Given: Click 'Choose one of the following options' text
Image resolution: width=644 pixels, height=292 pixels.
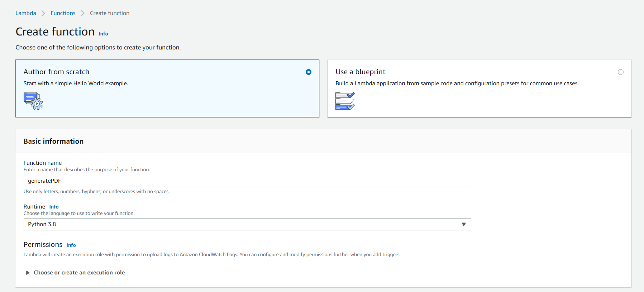Looking at the screenshot, I should point(98,47).
